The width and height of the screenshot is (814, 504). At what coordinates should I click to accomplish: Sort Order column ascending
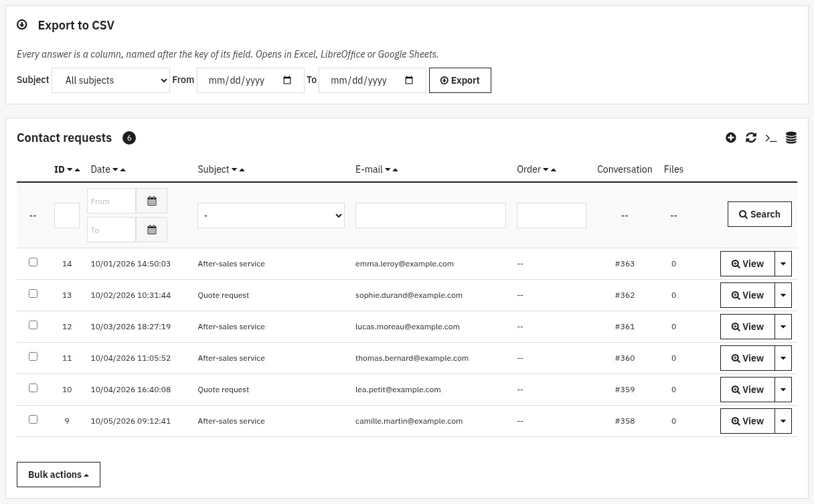tap(553, 170)
